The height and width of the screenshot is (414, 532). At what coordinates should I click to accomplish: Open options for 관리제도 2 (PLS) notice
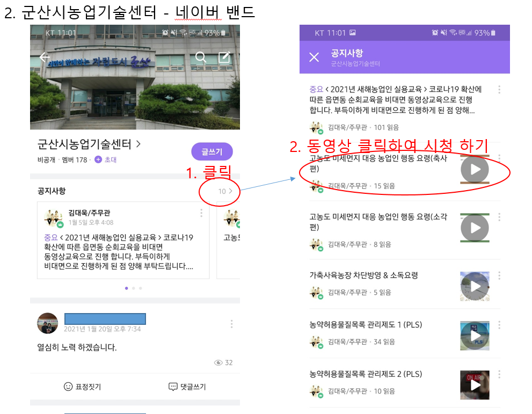[499, 374]
